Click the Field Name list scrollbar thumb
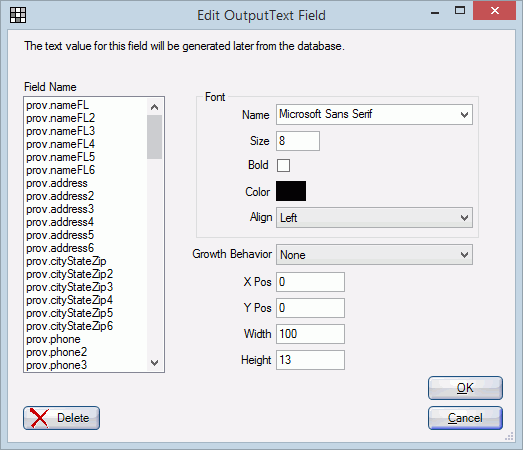Image resolution: width=523 pixels, height=450 pixels. coord(154,137)
